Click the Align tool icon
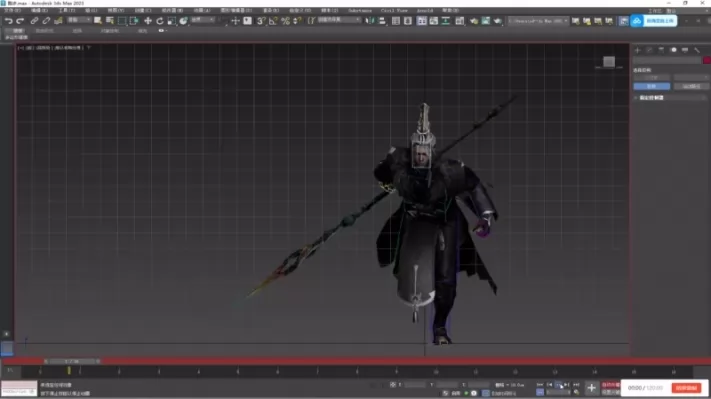 [382, 21]
